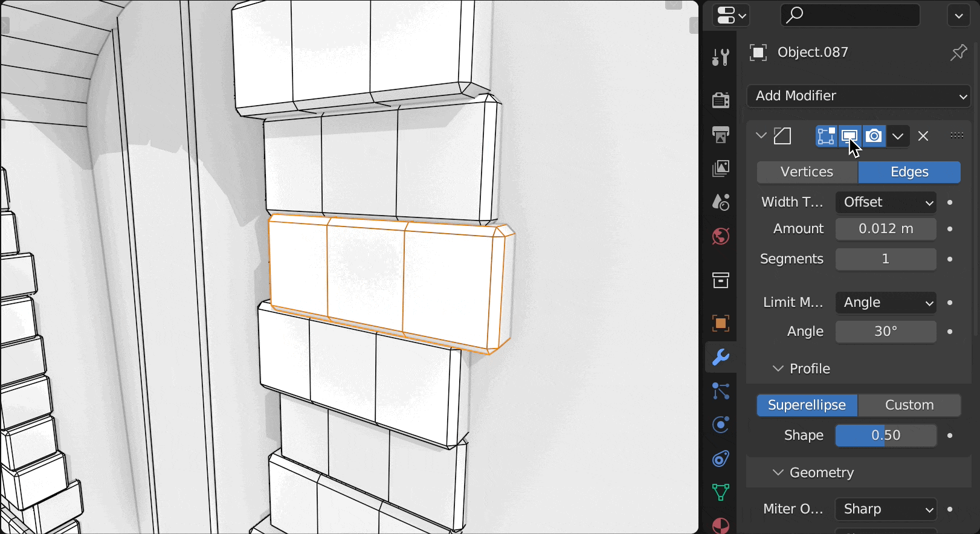
Task: Open the Collection properties tab
Action: [720, 280]
